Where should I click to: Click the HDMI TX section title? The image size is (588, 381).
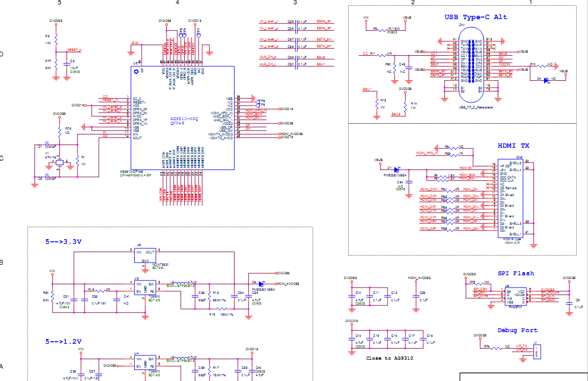tap(513, 145)
